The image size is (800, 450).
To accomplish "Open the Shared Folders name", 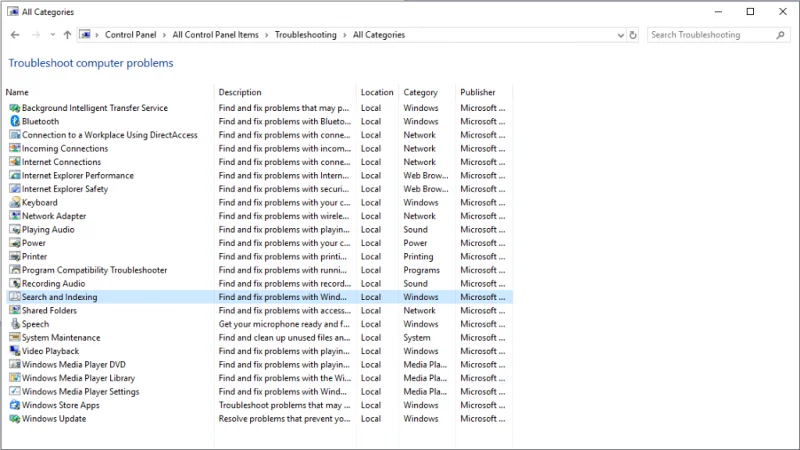I will tap(49, 310).
